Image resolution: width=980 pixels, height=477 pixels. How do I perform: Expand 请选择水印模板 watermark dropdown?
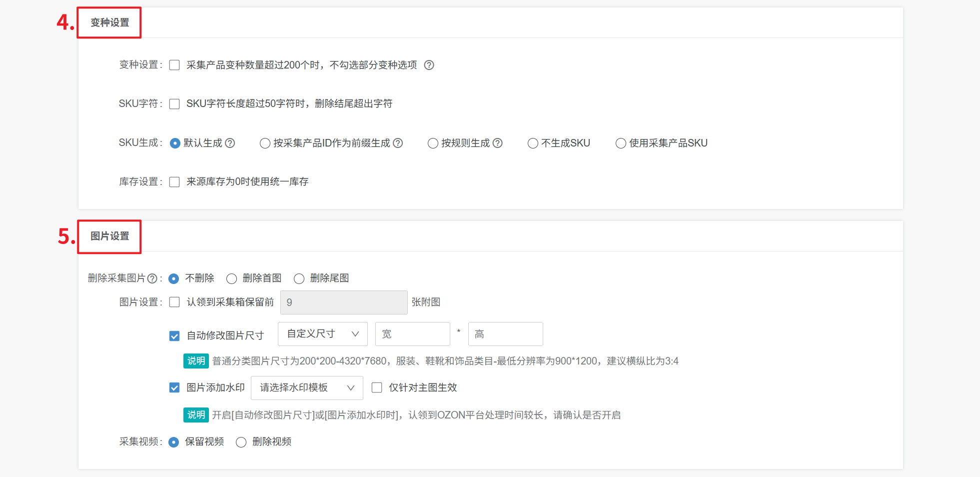[306, 387]
